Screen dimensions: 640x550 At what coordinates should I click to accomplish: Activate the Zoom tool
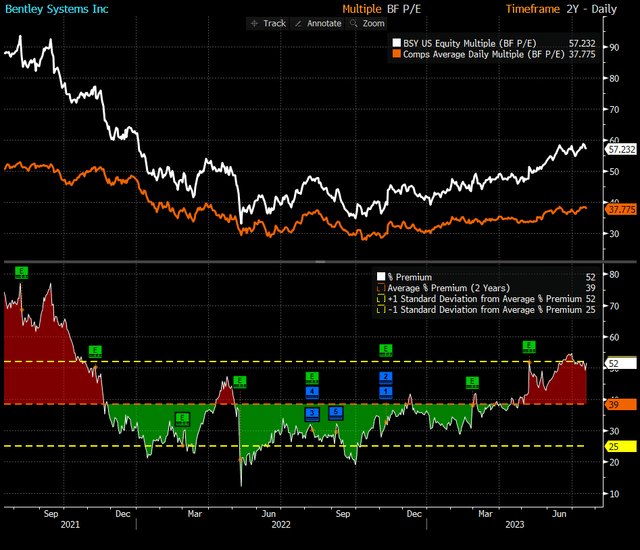tap(367, 24)
